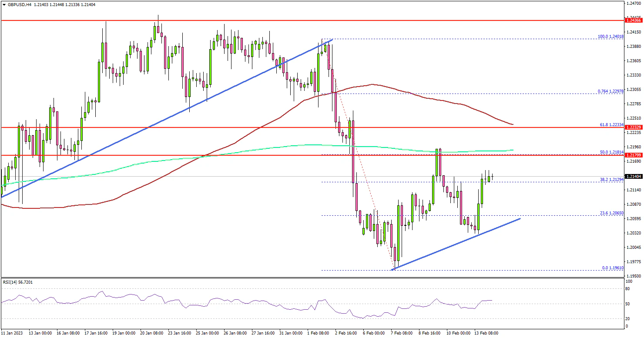Click the 11 Jan 2023 date label
The height and width of the screenshot is (338, 644).
click(12, 333)
